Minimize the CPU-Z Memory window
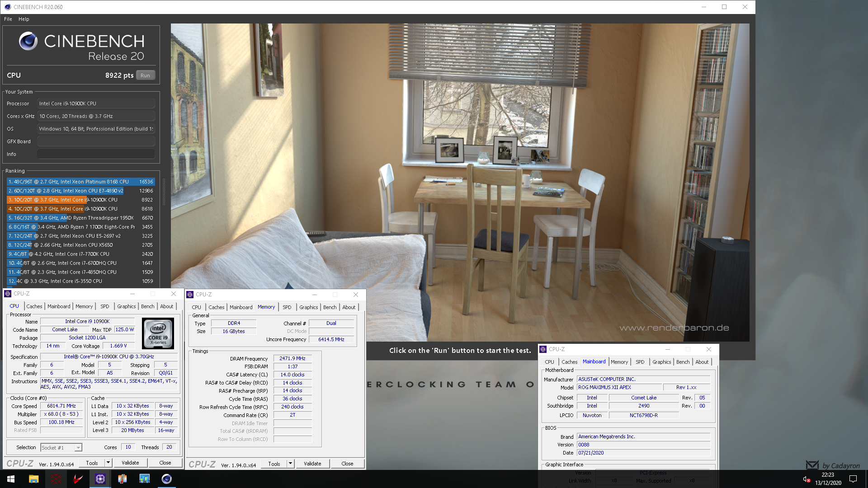Image resolution: width=868 pixels, height=488 pixels. coord(315,295)
